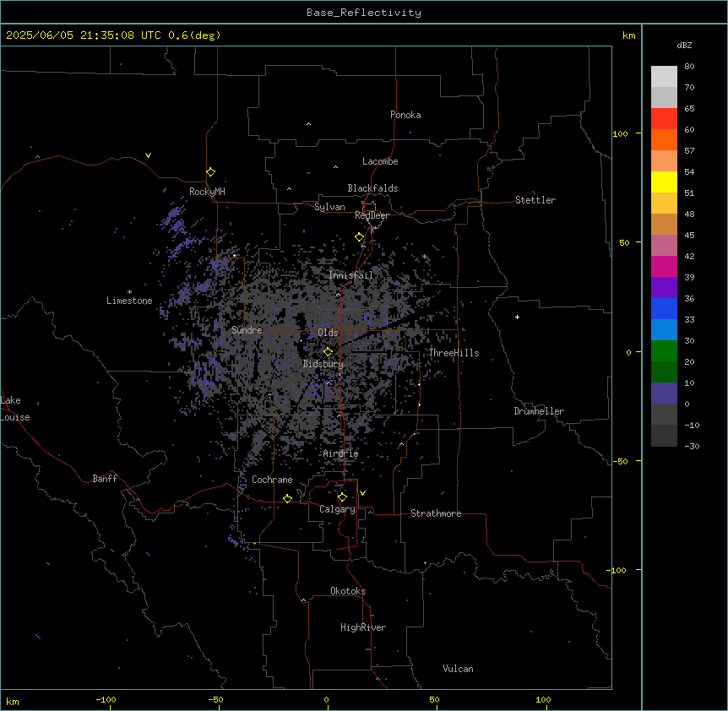728x711 pixels.
Task: Click the dBZ legend heading
Action: pyautogui.click(x=684, y=46)
